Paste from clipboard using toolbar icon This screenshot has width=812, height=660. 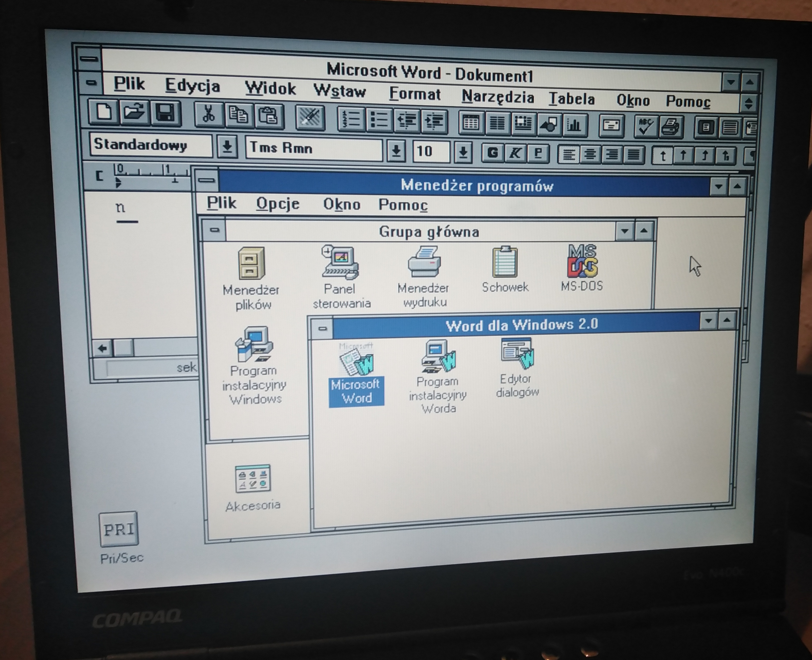(269, 117)
